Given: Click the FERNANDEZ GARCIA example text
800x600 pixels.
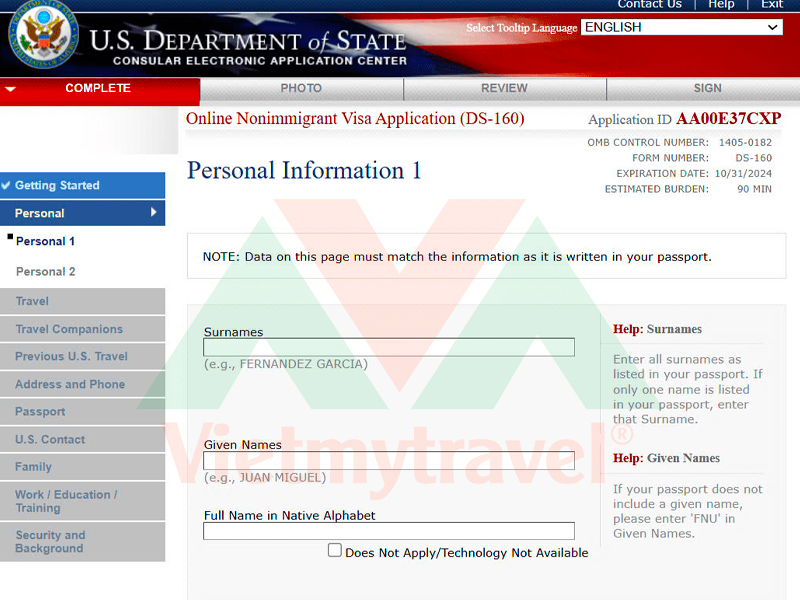Looking at the screenshot, I should point(286,364).
